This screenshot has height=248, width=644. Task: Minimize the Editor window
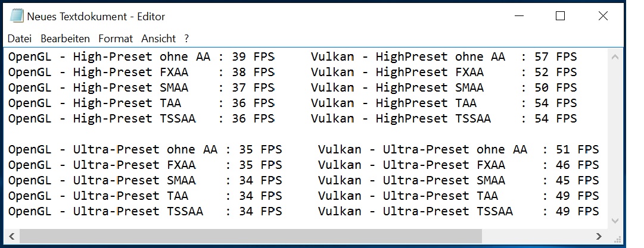tap(519, 16)
